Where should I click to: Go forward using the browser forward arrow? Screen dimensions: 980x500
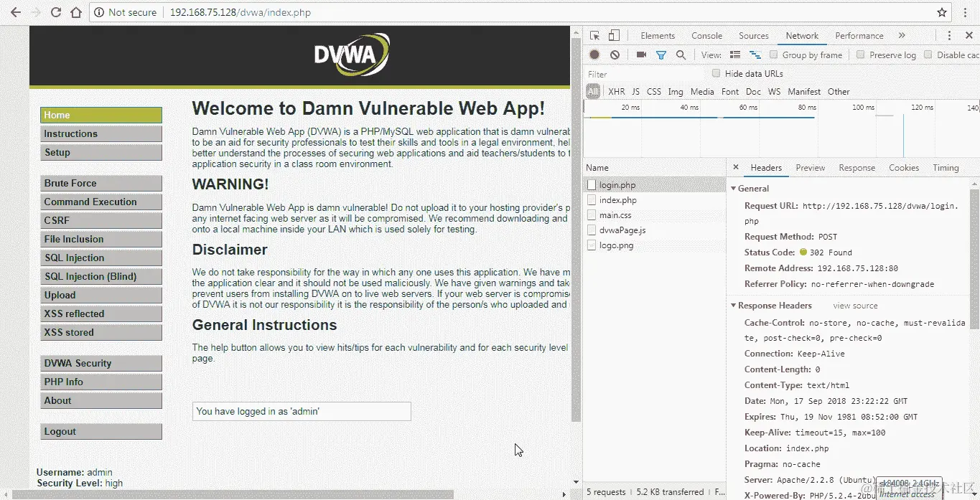point(35,12)
